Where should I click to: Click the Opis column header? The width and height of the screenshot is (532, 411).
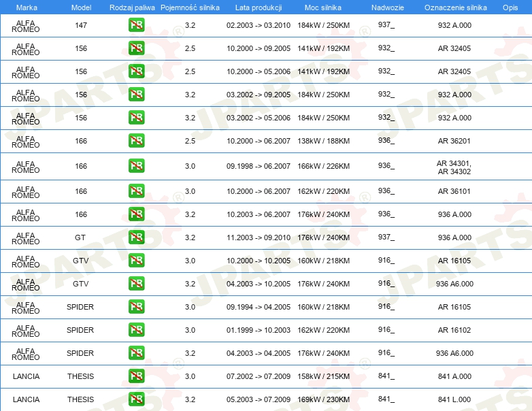510,7
